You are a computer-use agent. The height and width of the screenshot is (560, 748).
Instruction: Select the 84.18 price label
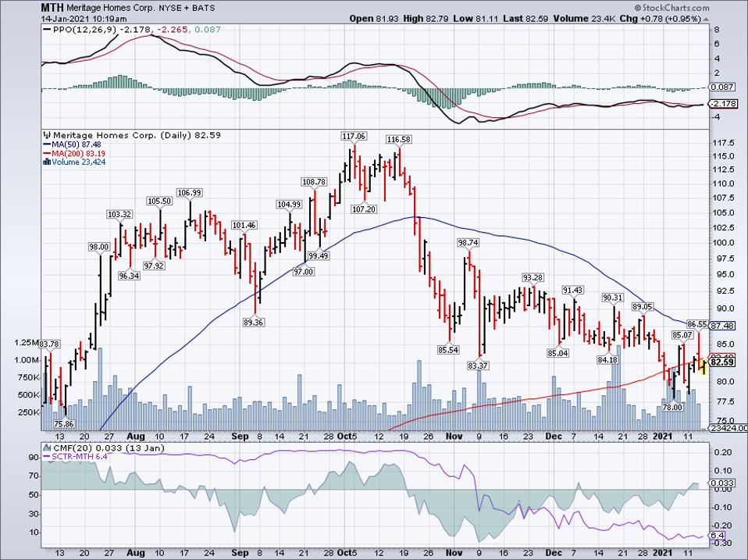point(607,359)
